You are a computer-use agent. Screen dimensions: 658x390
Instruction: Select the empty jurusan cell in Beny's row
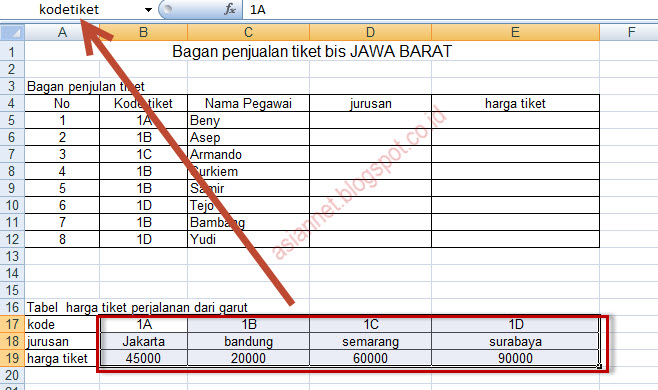pyautogui.click(x=371, y=120)
